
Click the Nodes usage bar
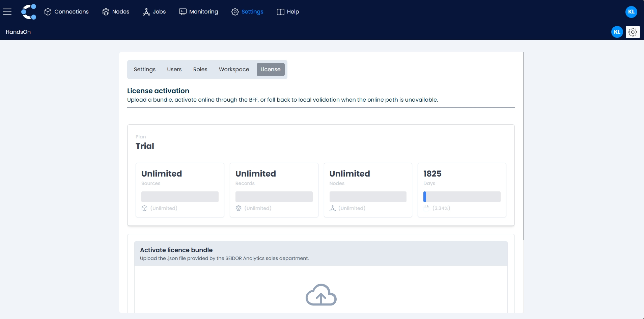point(368,197)
